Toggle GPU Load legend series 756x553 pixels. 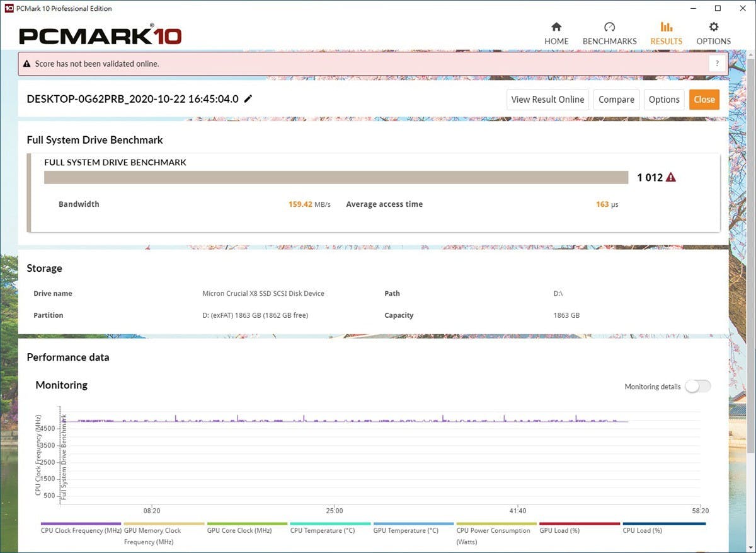pyautogui.click(x=580, y=530)
